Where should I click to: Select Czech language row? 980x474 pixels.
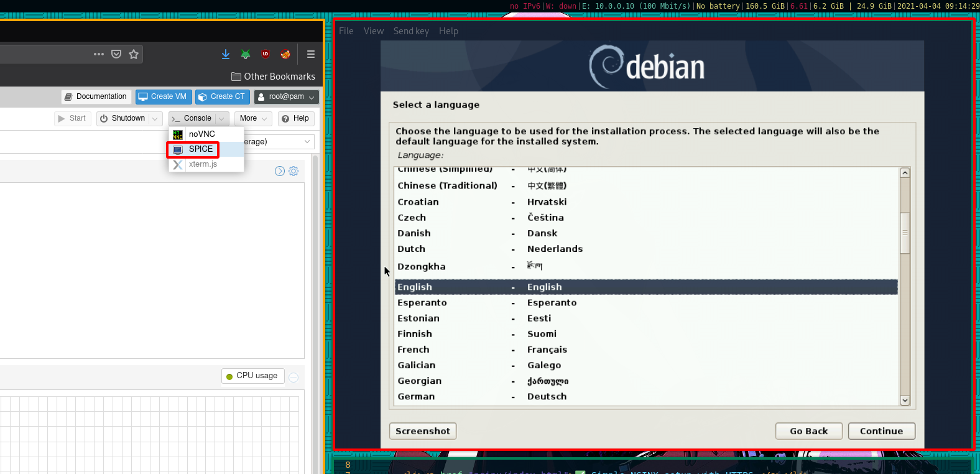pyautogui.click(x=646, y=218)
